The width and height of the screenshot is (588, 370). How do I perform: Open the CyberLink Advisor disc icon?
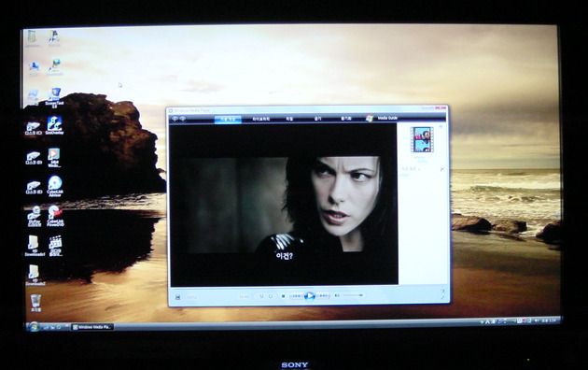click(55, 186)
